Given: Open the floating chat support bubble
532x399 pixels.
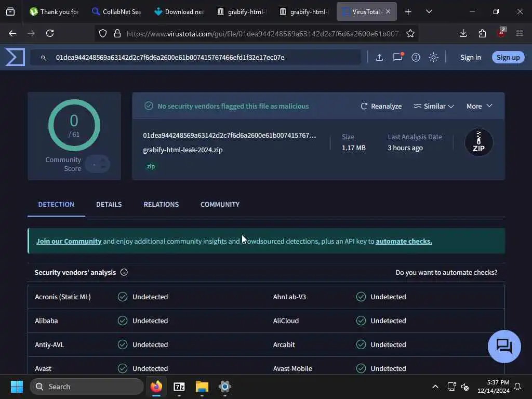Looking at the screenshot, I should coord(504,347).
